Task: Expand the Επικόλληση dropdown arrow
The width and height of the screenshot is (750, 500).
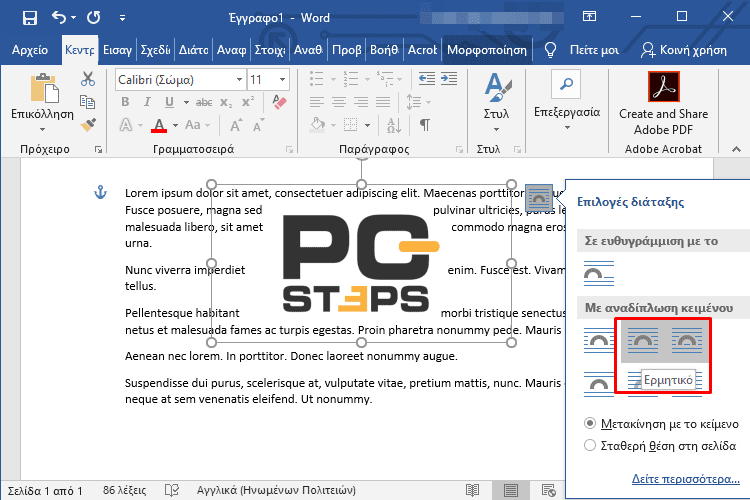Action: (43, 129)
